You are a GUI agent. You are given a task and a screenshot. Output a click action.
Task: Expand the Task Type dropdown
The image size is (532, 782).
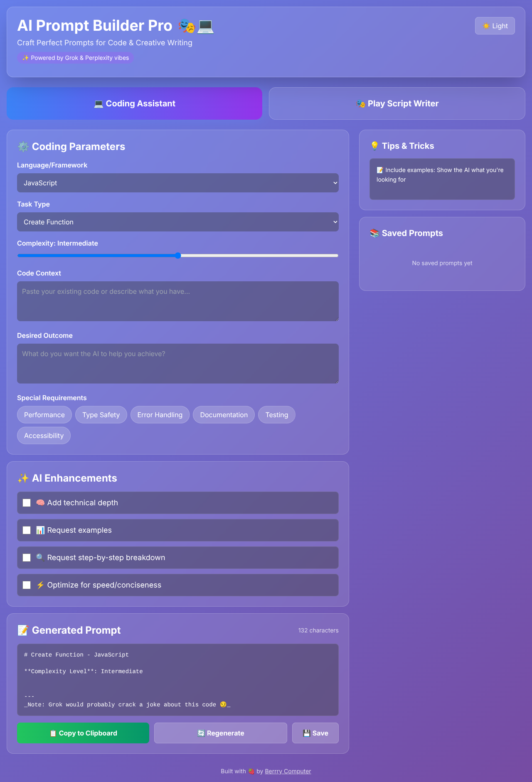(178, 222)
